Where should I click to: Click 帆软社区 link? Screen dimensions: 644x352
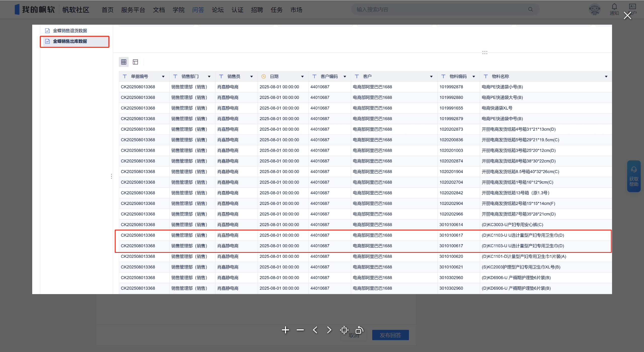pos(76,10)
